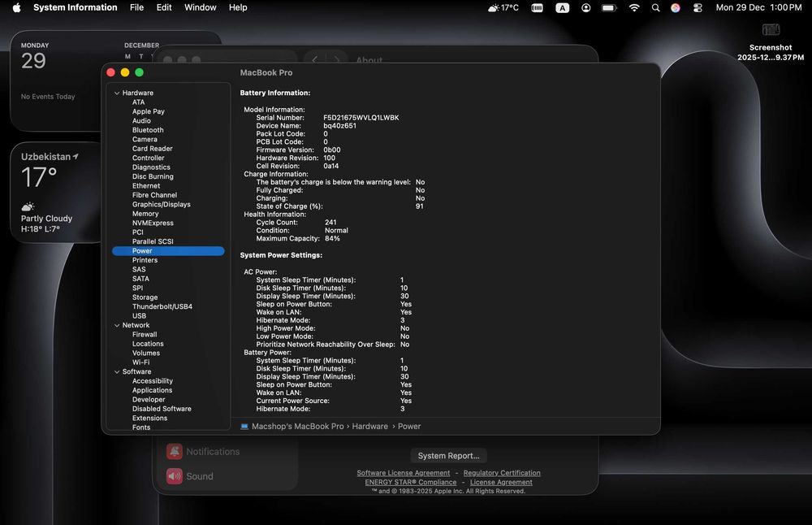The height and width of the screenshot is (525, 812).
Task: Select Firewall under Network
Action: [x=145, y=335]
